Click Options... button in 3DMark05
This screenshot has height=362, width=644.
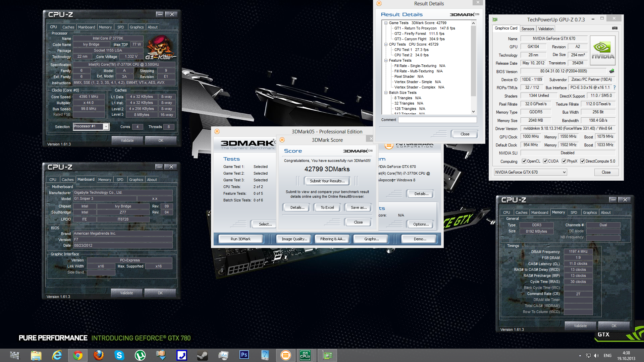421,224
